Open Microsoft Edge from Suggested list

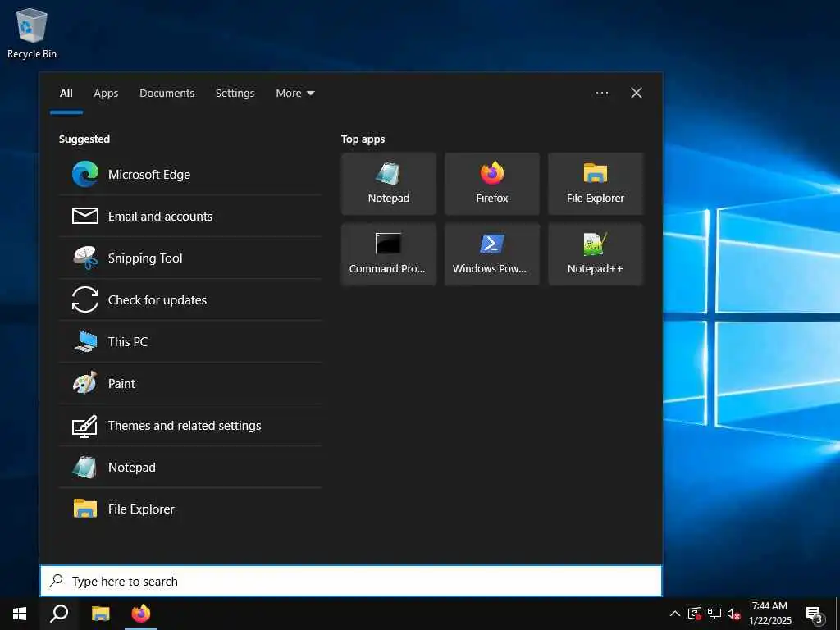coord(190,175)
